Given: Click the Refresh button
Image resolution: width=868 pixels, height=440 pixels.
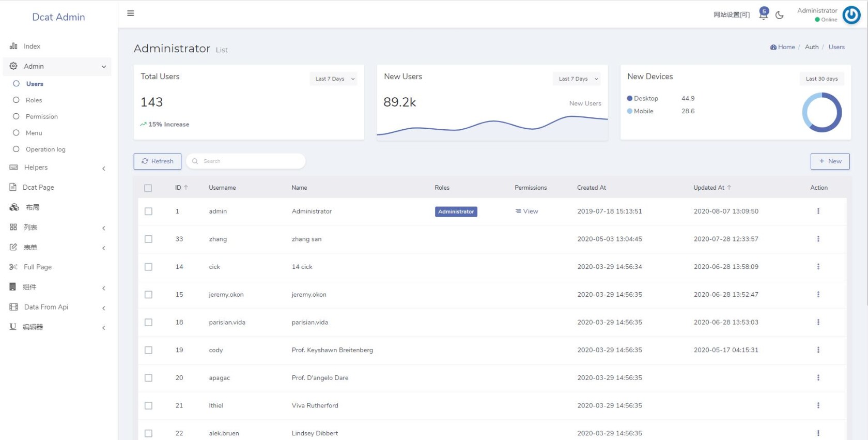Looking at the screenshot, I should 158,161.
